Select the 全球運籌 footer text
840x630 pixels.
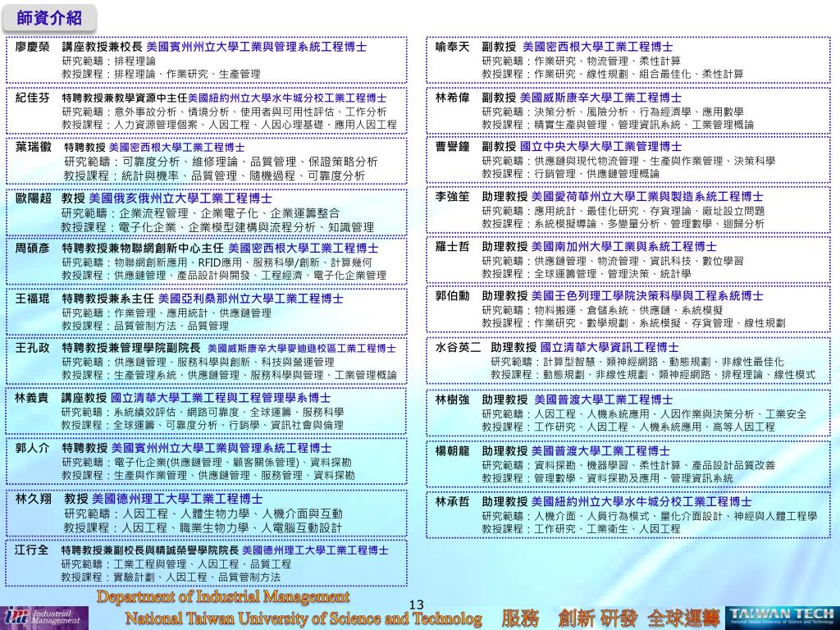coord(683,619)
